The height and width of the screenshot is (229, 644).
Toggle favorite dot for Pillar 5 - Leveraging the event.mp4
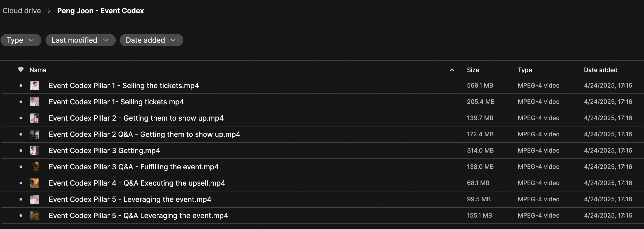click(21, 199)
